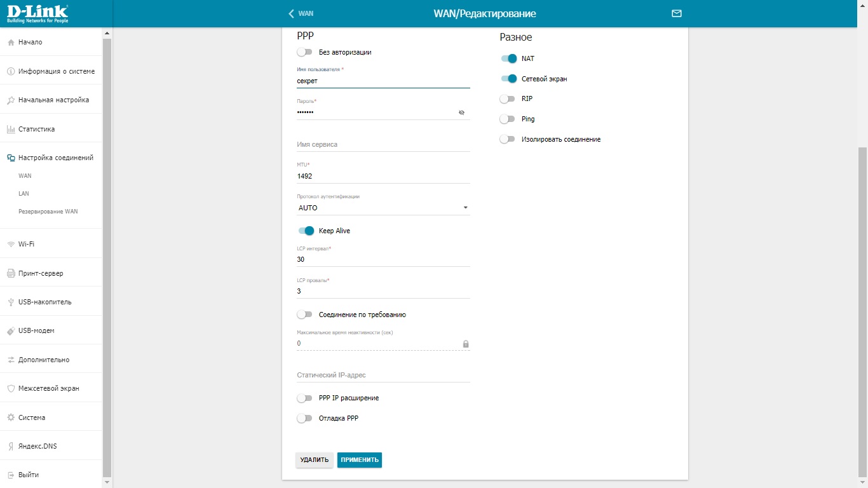Click the Wi-Fi icon in sidebar
868x488 pixels.
pyautogui.click(x=11, y=245)
